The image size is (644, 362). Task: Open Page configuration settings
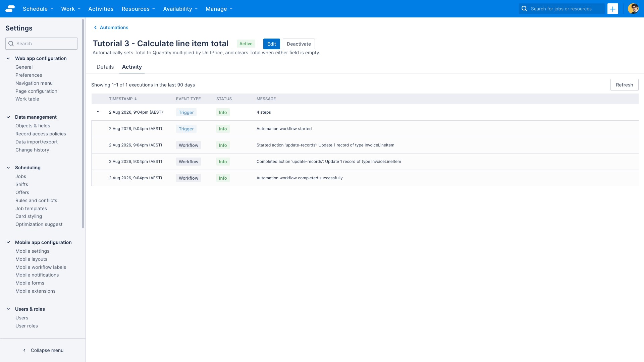pyautogui.click(x=36, y=91)
